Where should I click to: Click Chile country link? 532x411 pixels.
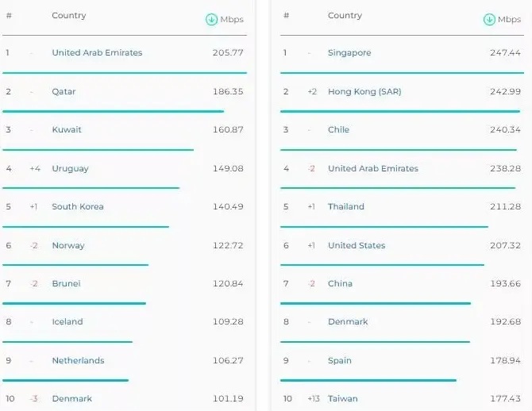338,130
